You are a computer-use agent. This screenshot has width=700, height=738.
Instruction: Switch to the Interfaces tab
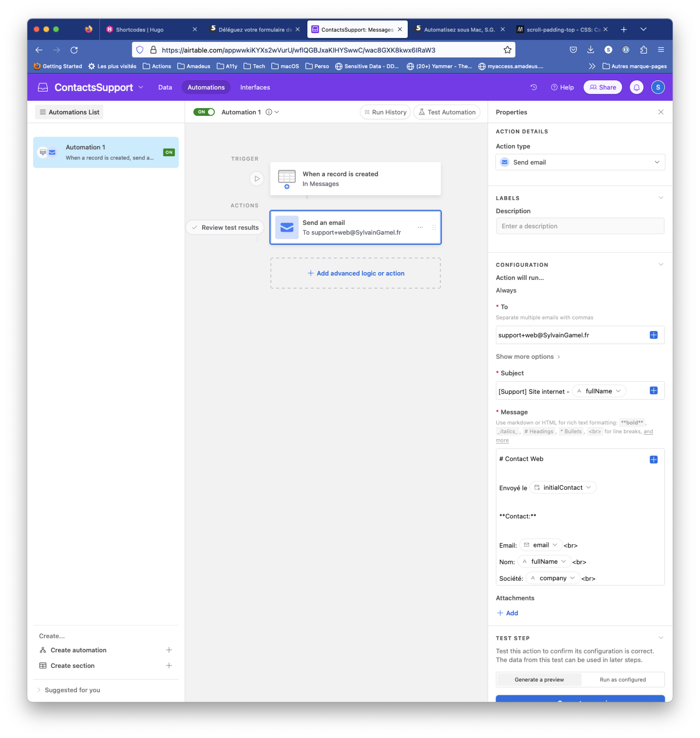[255, 87]
